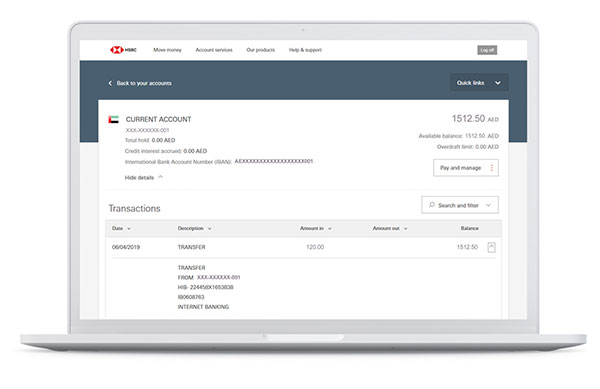
Task: Click the magnifier icon in Search and filter
Action: pos(432,205)
